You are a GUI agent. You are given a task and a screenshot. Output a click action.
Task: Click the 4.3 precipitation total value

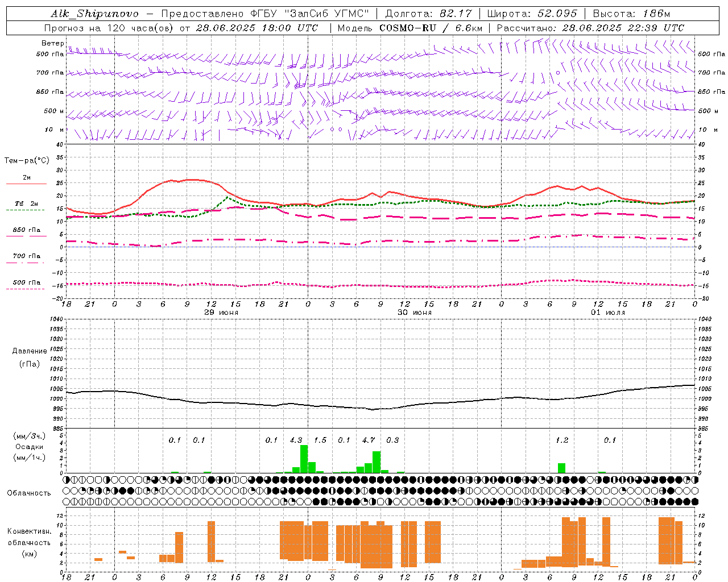coord(296,440)
